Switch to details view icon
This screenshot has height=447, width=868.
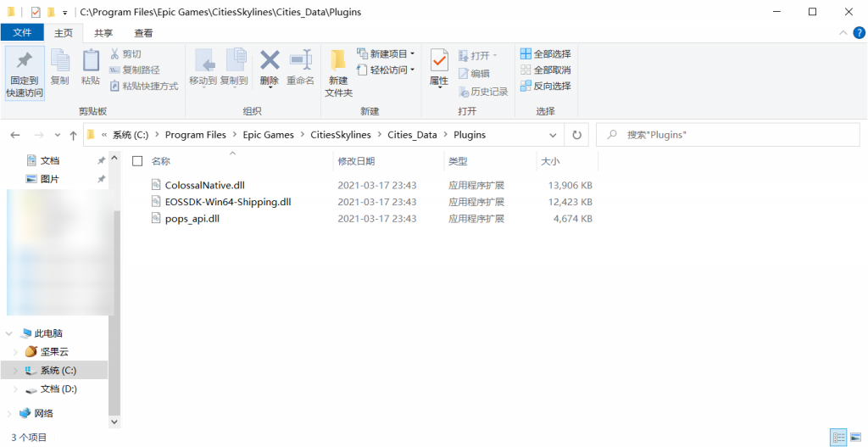point(838,437)
